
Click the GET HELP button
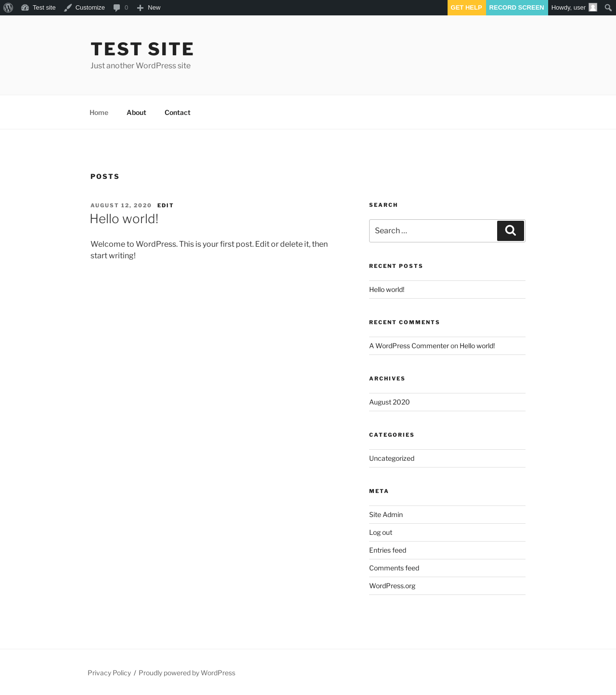(x=466, y=8)
